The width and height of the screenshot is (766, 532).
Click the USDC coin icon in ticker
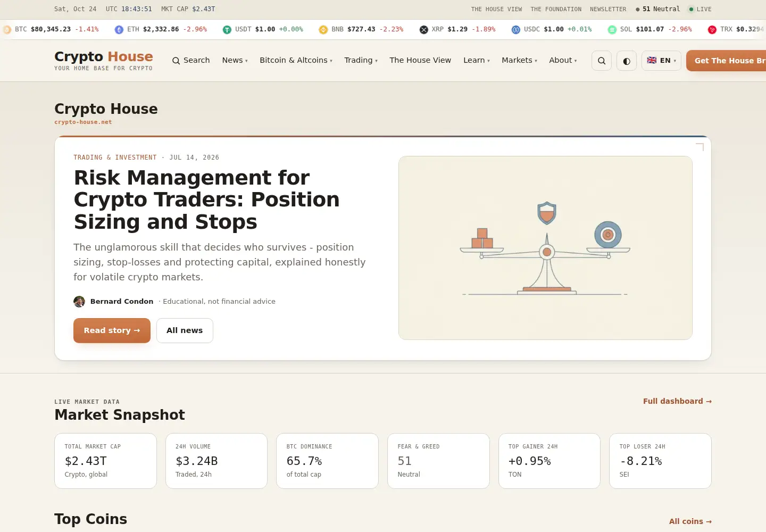point(516,30)
